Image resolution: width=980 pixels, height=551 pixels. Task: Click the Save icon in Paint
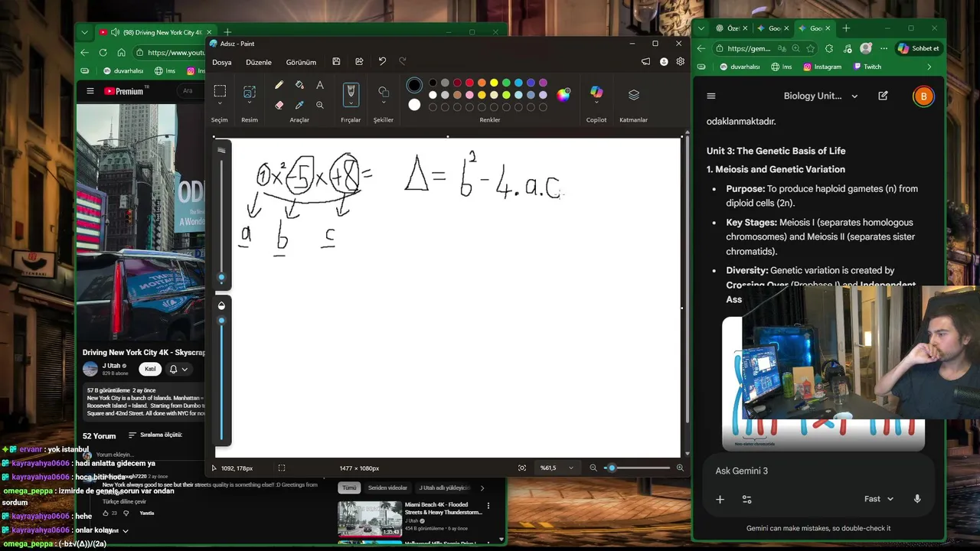click(x=336, y=62)
